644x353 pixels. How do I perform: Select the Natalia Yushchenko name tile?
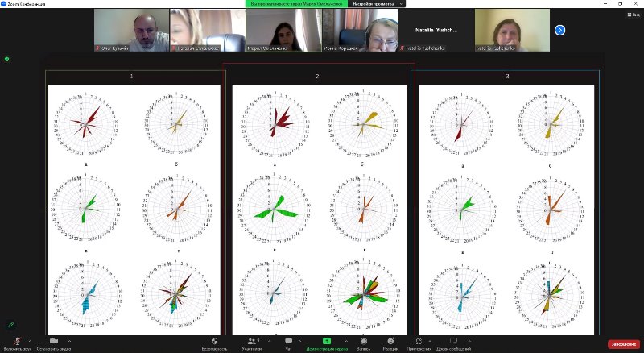point(436,31)
